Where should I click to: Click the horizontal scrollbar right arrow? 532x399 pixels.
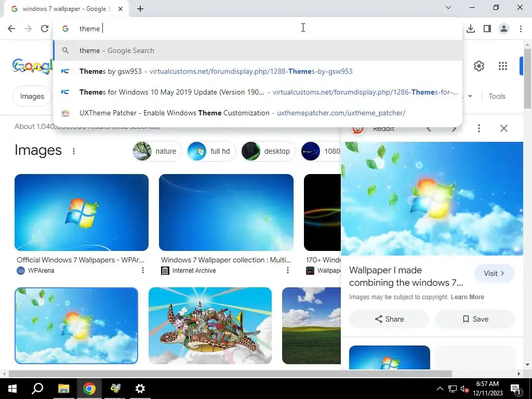518,374
